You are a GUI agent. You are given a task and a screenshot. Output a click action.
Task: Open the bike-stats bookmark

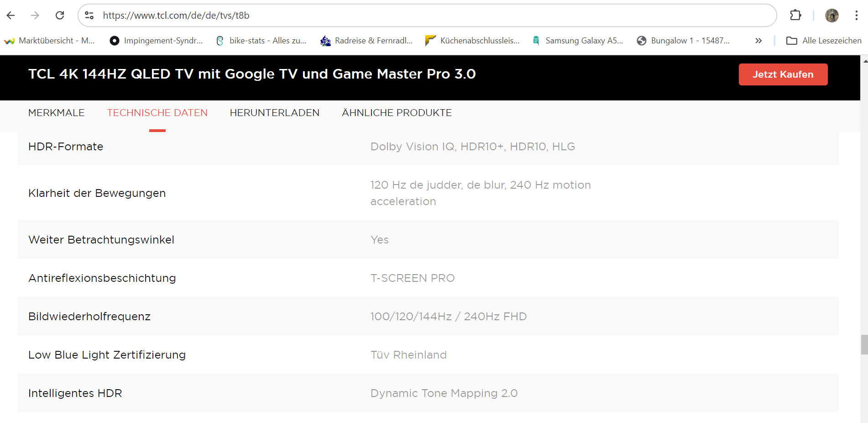coord(261,41)
